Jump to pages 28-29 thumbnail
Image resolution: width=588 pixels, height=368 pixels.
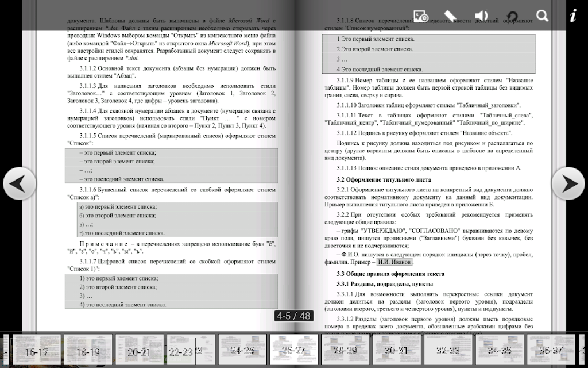345,350
